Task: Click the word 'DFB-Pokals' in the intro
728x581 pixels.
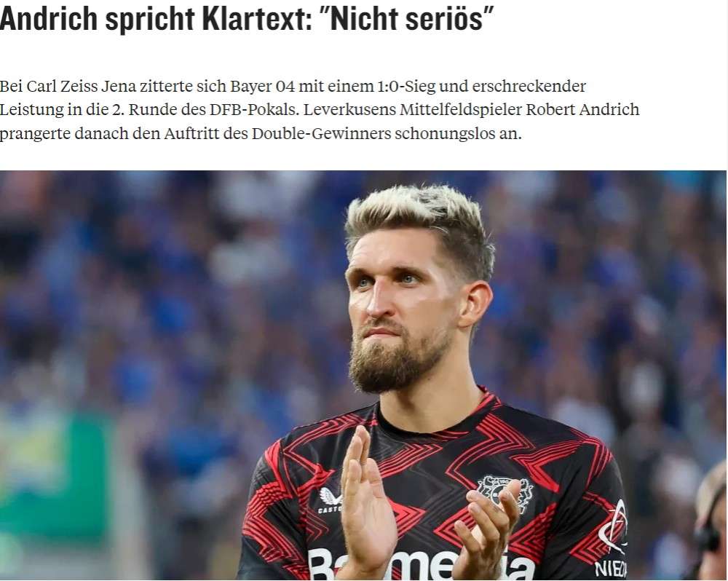Action: point(254,110)
